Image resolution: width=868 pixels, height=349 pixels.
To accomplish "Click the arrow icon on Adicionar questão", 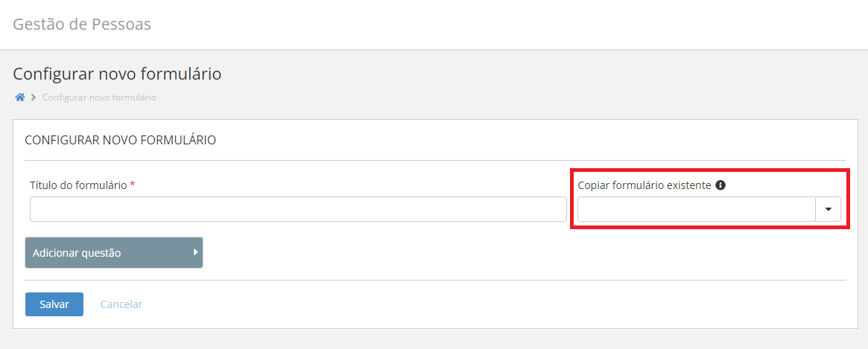I will pyautogui.click(x=195, y=252).
